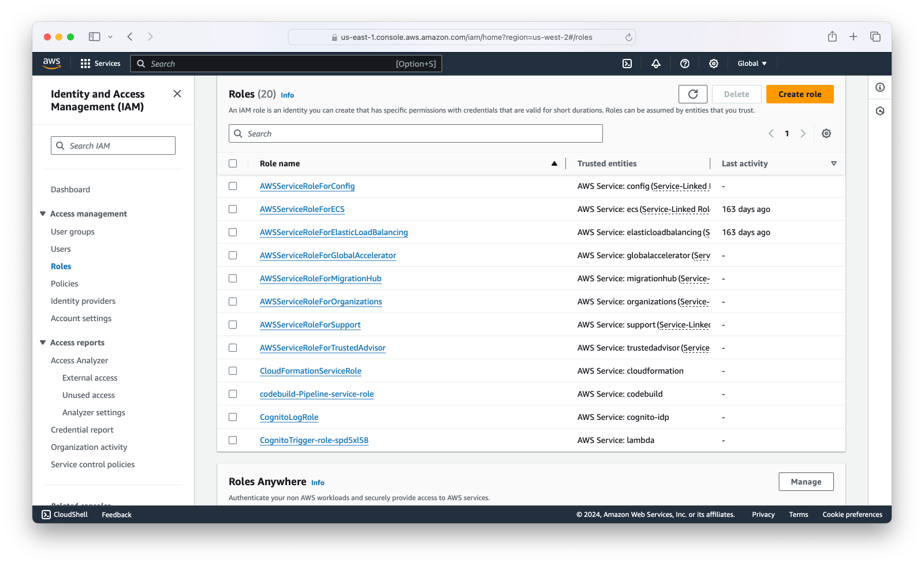The width and height of the screenshot is (924, 566).
Task: Open Info link beside Roles Anywhere
Action: pyautogui.click(x=318, y=483)
